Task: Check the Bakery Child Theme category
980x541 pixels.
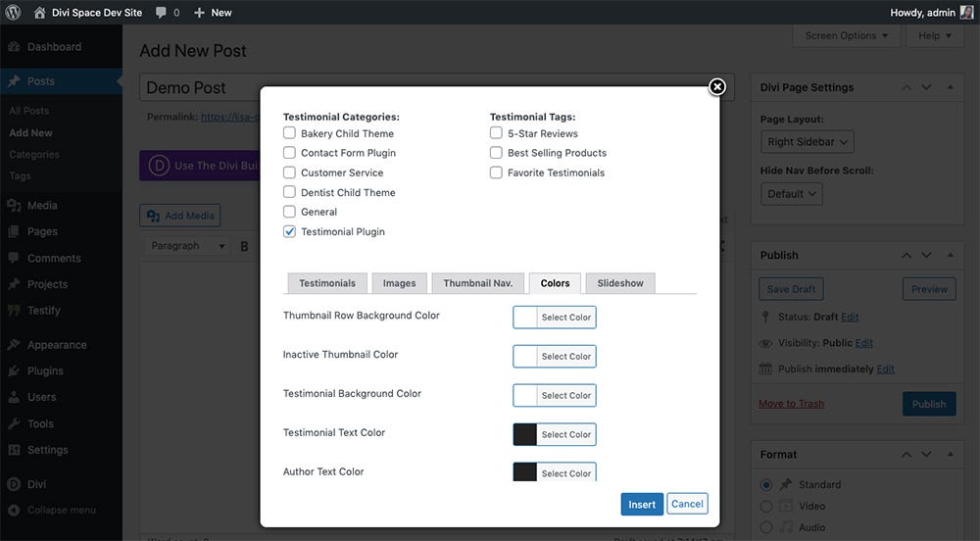Action: coord(289,133)
